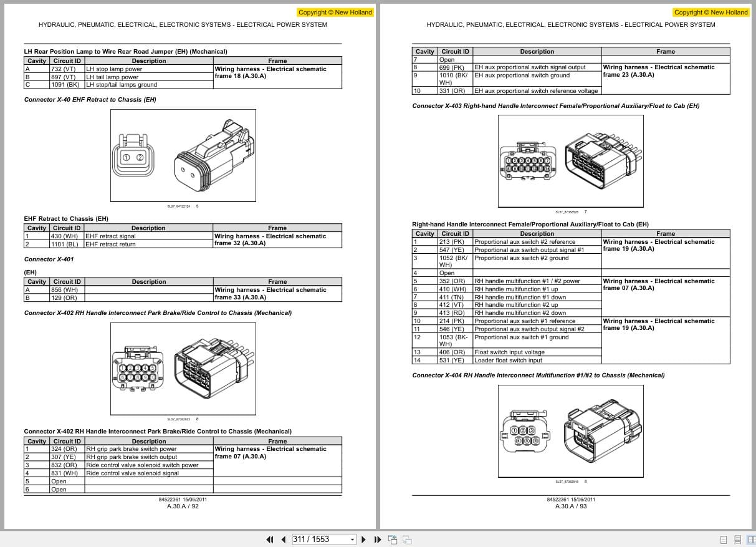756x547 pixels.
Task: Click Copyright New Holland label on right page
Action: 711,12
